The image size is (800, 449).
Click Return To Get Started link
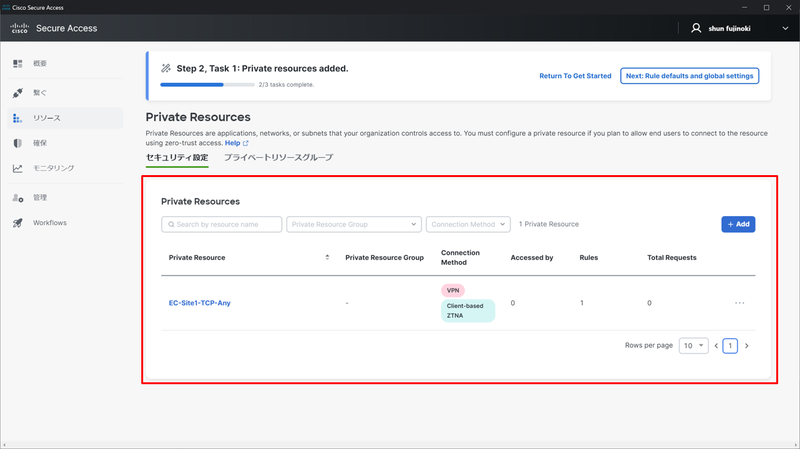click(x=575, y=76)
